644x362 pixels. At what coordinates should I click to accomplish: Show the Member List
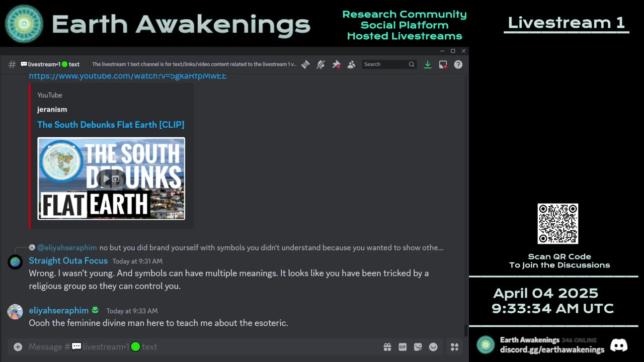pos(351,64)
